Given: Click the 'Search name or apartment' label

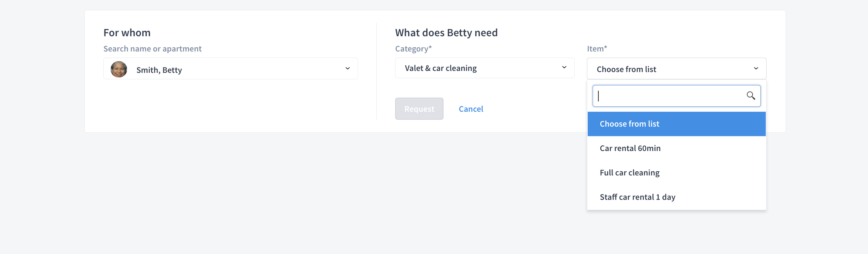Looking at the screenshot, I should pyautogui.click(x=153, y=49).
